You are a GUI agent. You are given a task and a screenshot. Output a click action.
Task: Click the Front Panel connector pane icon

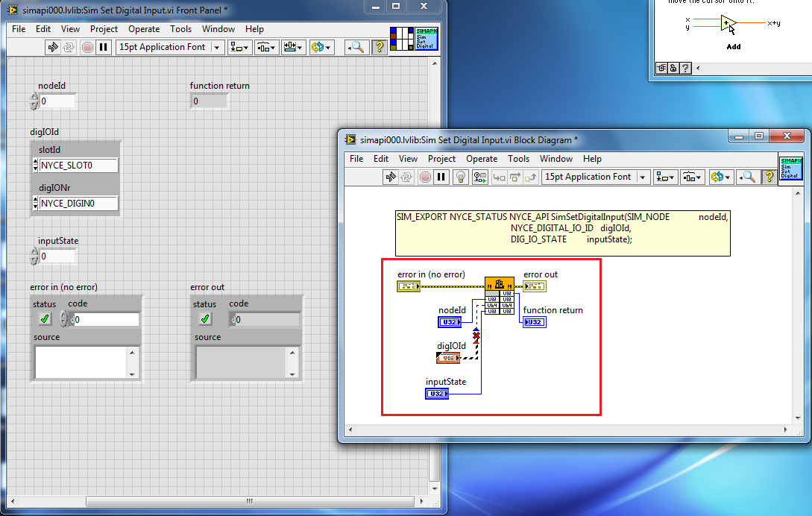(x=402, y=39)
